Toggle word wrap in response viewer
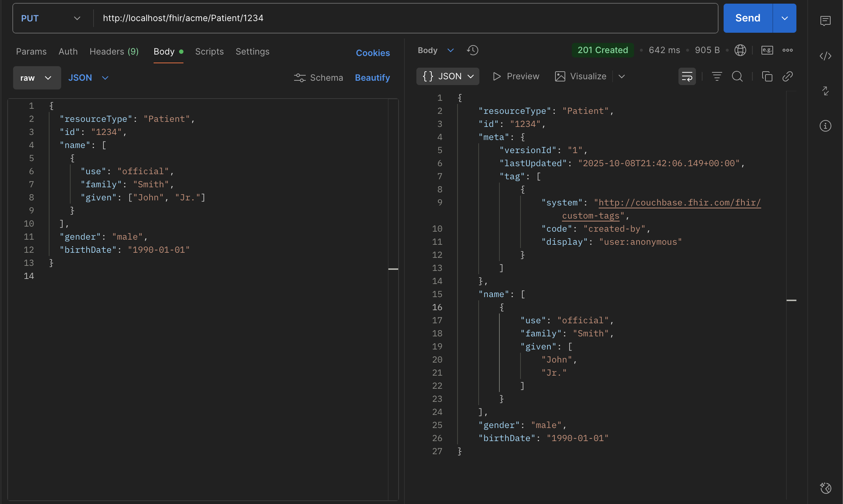This screenshot has width=843, height=504. [687, 76]
